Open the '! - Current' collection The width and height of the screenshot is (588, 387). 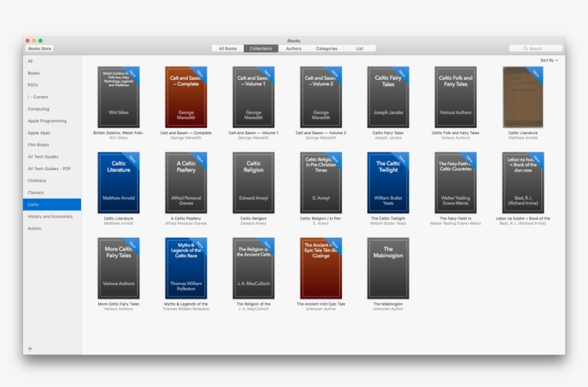coord(52,97)
